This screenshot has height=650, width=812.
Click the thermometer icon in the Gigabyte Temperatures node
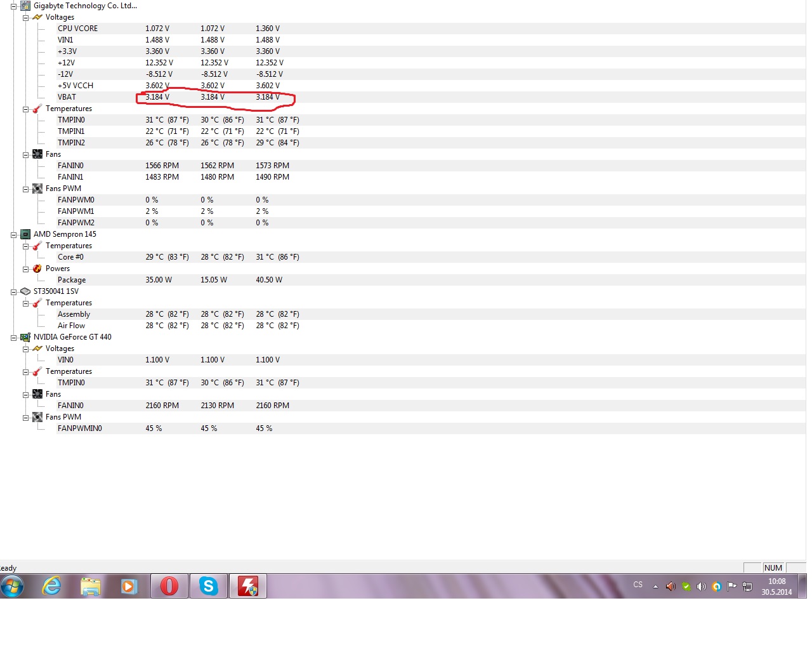point(37,109)
